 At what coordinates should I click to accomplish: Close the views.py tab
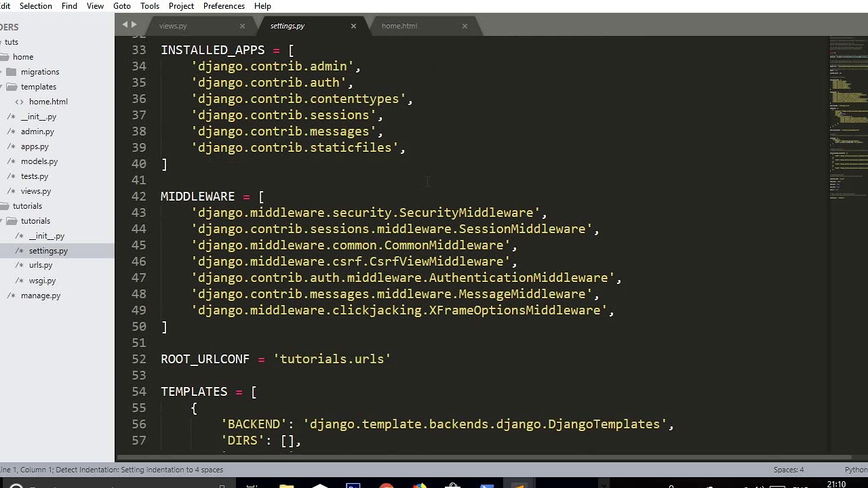coord(242,26)
